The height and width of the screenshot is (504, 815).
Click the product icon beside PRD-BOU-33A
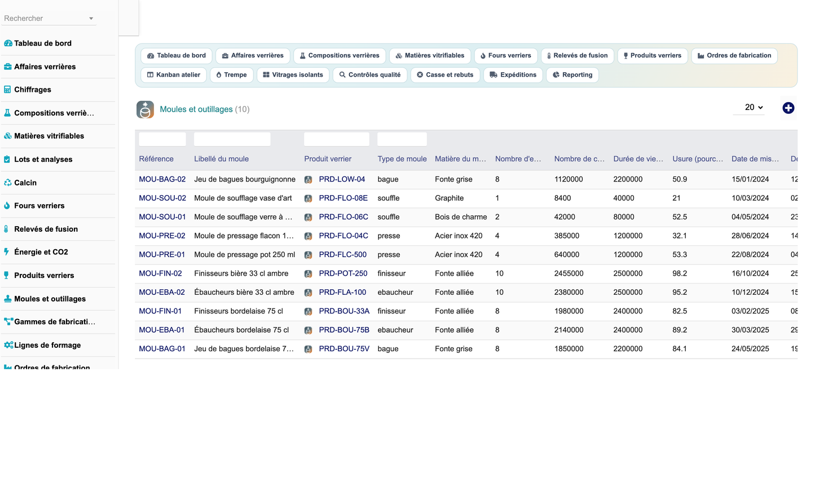308,312
